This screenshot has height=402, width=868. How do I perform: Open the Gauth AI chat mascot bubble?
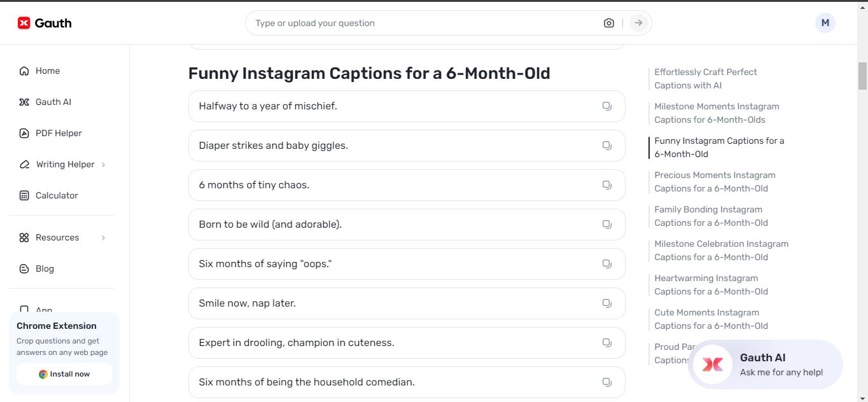pyautogui.click(x=713, y=364)
